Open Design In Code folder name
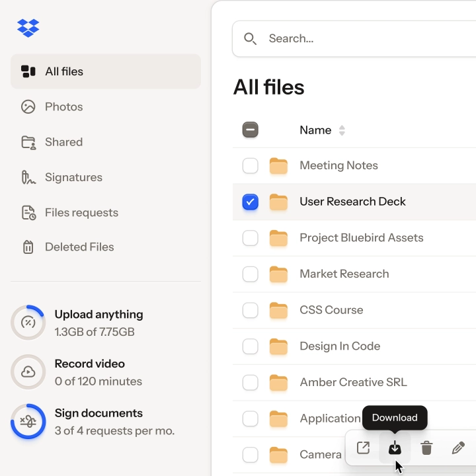 (340, 346)
